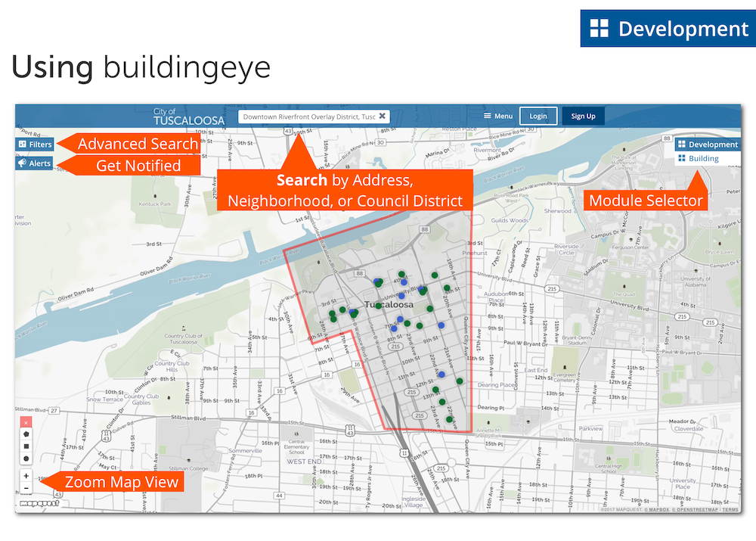The height and width of the screenshot is (541, 756).
Task: Click the Ferguson Center map label
Action: click(x=631, y=247)
